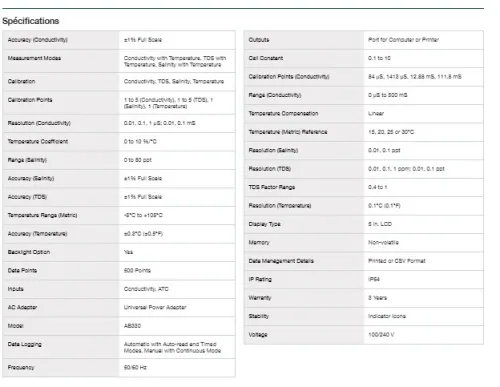Select the "Cell Constant" label

pyautogui.click(x=266, y=58)
